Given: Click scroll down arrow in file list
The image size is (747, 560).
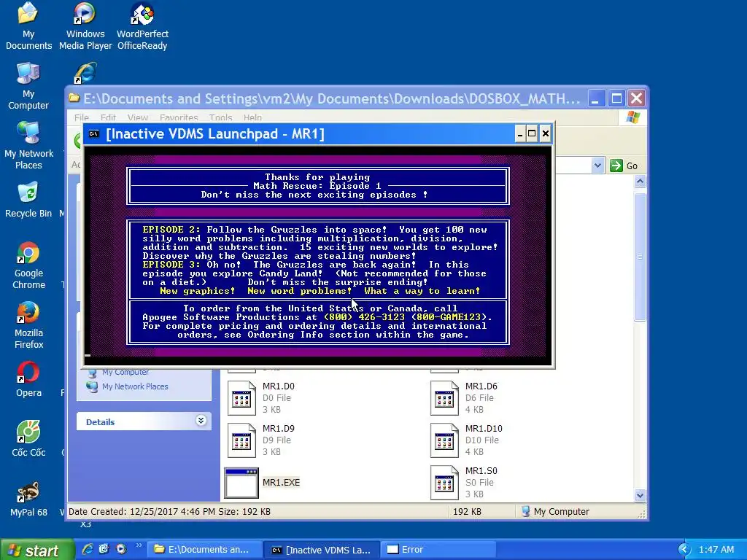Looking at the screenshot, I should pyautogui.click(x=640, y=495).
